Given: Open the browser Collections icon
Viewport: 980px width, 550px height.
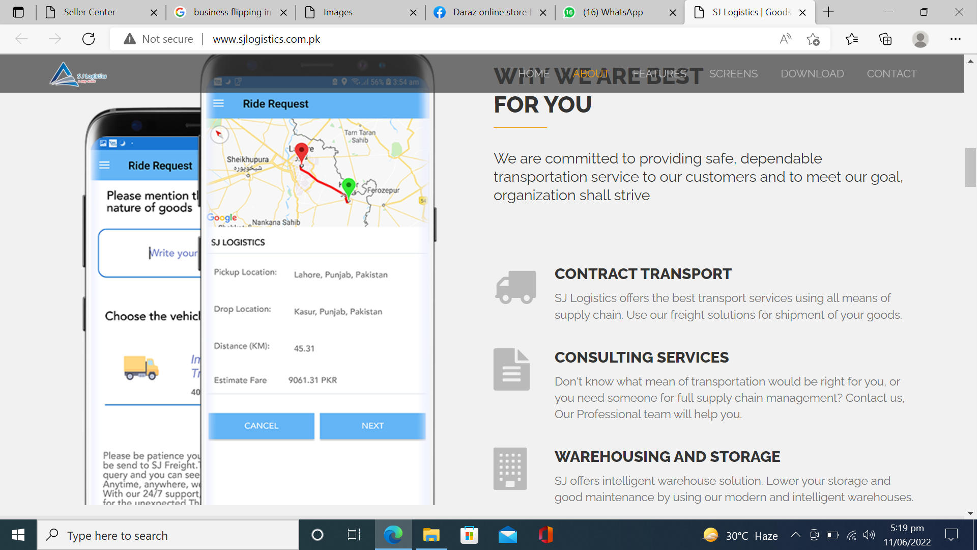Looking at the screenshot, I should tap(885, 39).
